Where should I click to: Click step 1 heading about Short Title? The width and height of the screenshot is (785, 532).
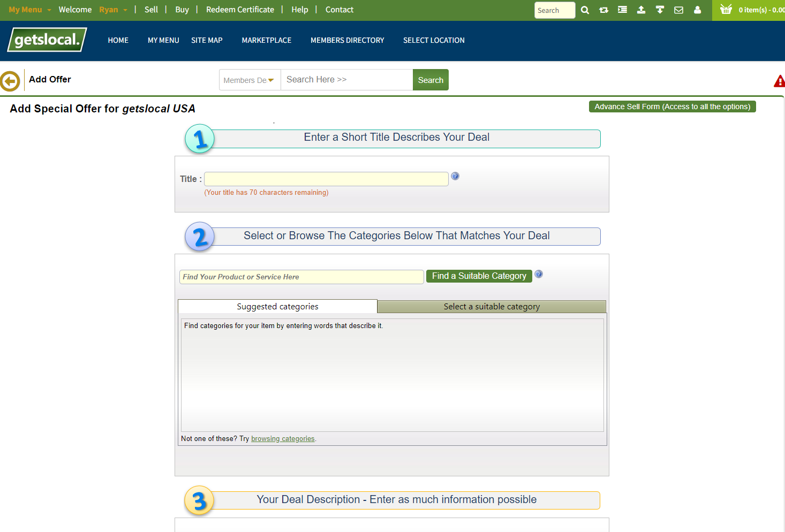(x=397, y=137)
